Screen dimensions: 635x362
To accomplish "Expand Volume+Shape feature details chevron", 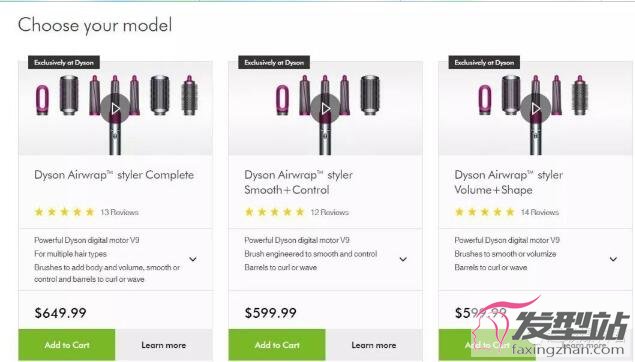I will click(613, 259).
